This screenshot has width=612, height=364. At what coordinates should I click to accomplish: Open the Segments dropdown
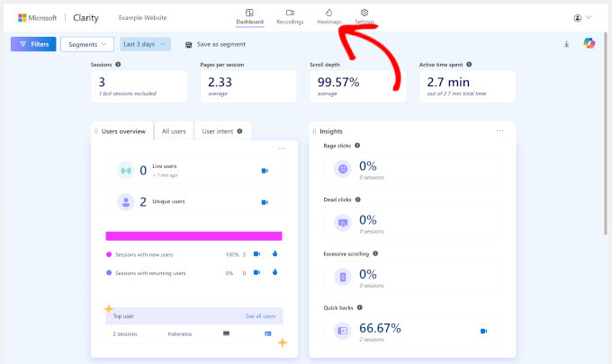[x=87, y=44]
